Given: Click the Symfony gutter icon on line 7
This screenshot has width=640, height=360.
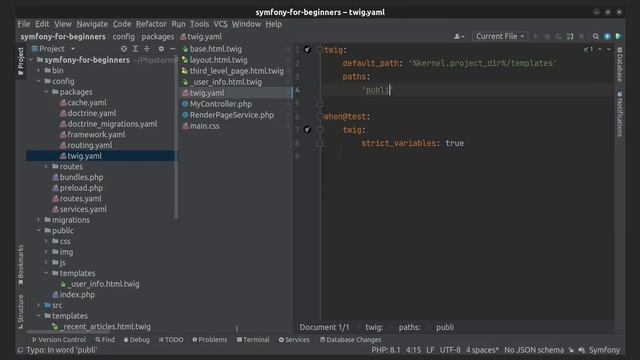Looking at the screenshot, I should [x=307, y=130].
